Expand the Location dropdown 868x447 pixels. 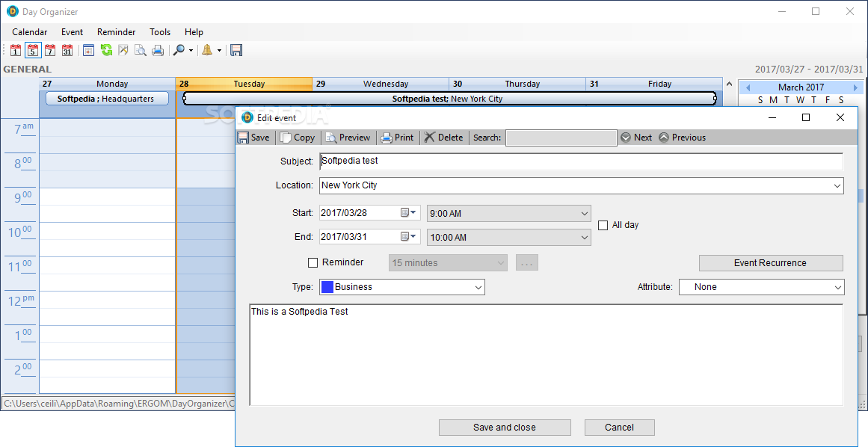[837, 186]
